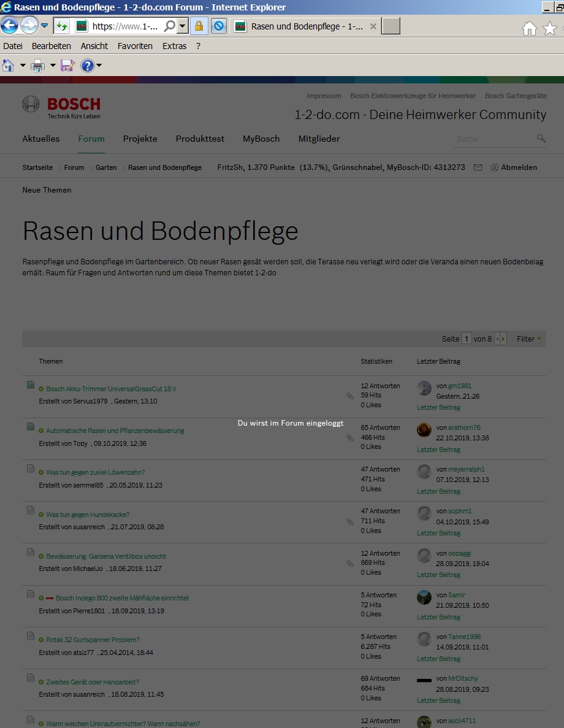Expand the Help dropdown arrow
The image size is (564, 728).
99,66
